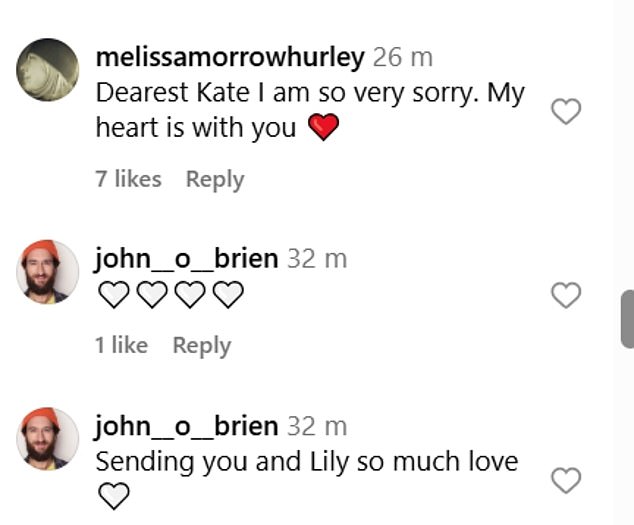
Task: Open john__o__brien's avatar beside 'Sending you and Lily'
Action: [48, 438]
